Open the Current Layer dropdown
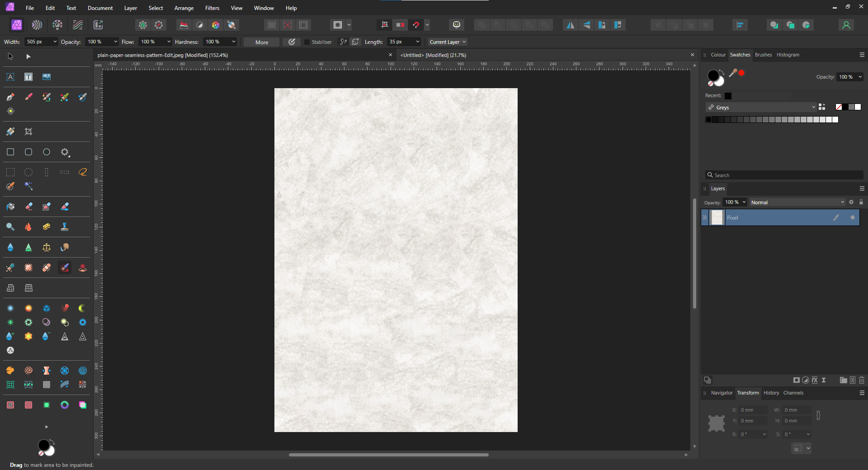 448,42
